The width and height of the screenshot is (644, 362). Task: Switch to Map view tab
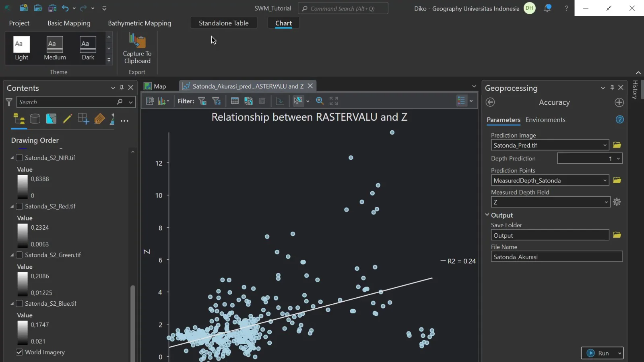point(155,86)
